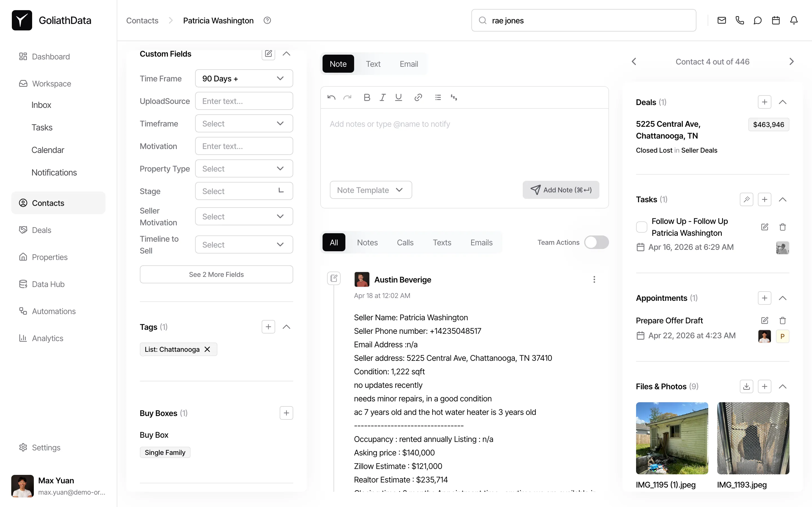This screenshot has height=507, width=812.
Task: Open the IMG_1195 (1).jpeg photo thumbnail
Action: coord(671,438)
